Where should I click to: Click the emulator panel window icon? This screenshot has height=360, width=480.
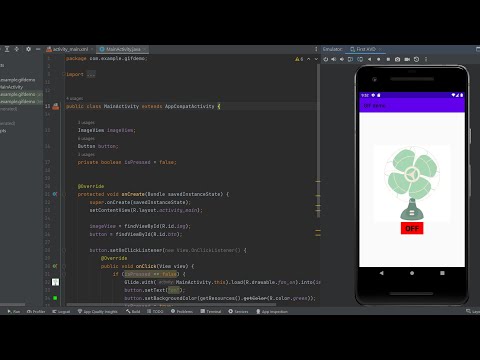point(478,49)
